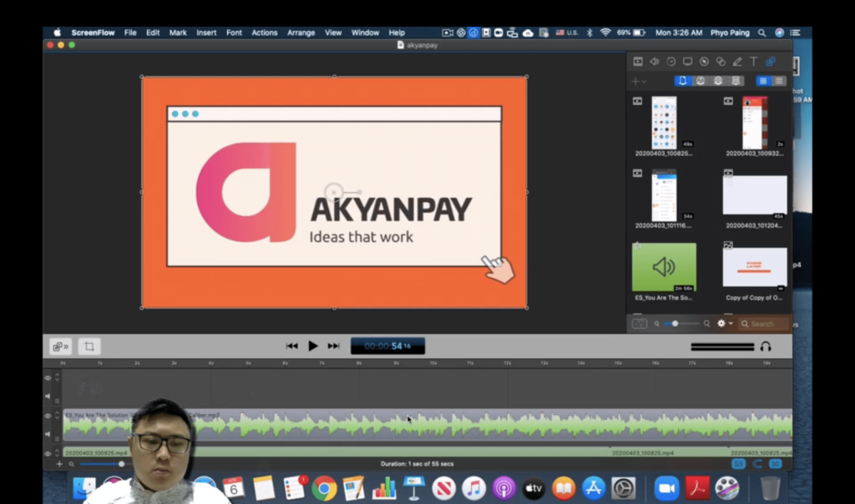This screenshot has height=504, width=855.
Task: Open the Insert menu
Action: click(206, 33)
